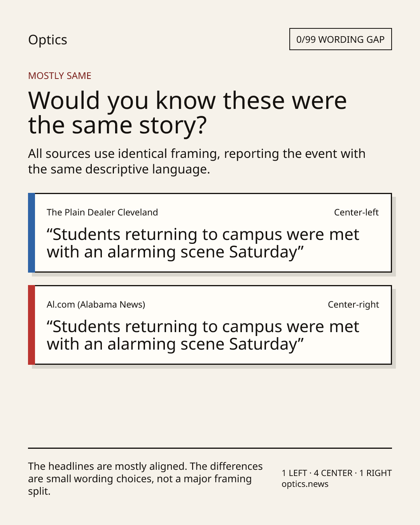Select the Plain Dealer headline quote
The height and width of the screenshot is (525, 420).
(203, 243)
